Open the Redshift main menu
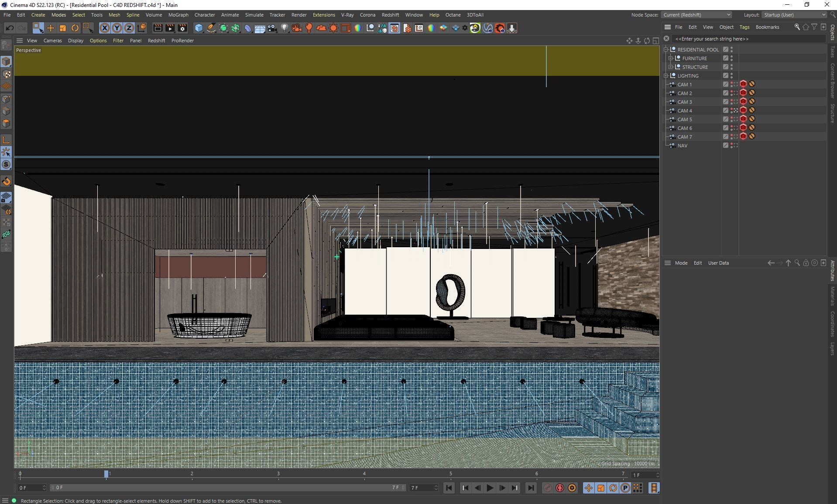The image size is (837, 504). tap(390, 15)
